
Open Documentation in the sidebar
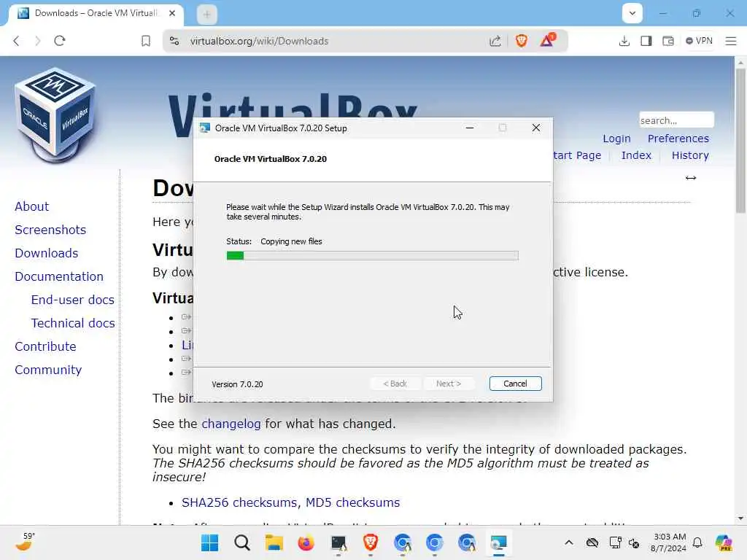coord(58,276)
